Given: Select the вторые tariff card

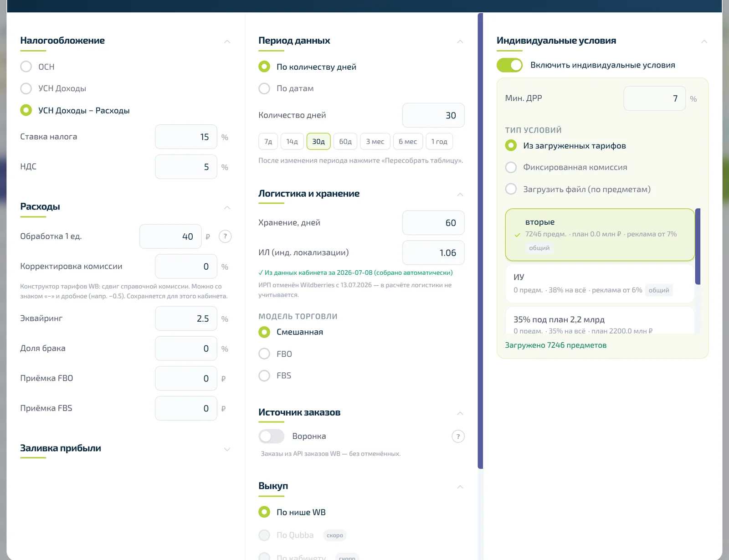Looking at the screenshot, I should 600,235.
